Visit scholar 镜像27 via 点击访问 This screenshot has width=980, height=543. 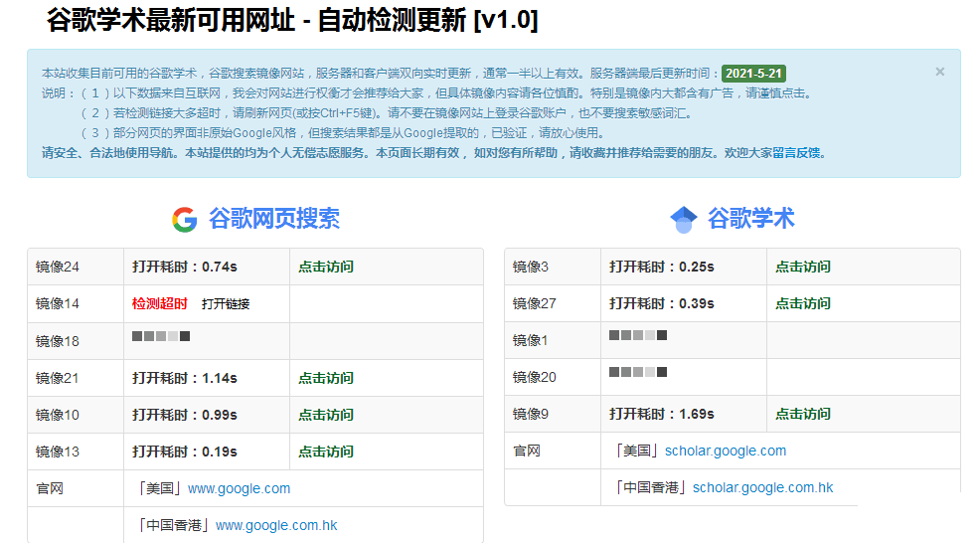tap(802, 304)
